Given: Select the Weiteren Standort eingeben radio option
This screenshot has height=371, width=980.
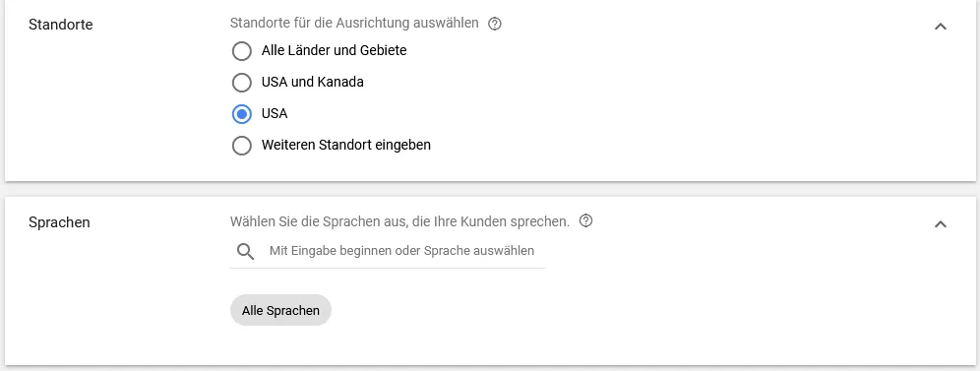Looking at the screenshot, I should coord(242,146).
